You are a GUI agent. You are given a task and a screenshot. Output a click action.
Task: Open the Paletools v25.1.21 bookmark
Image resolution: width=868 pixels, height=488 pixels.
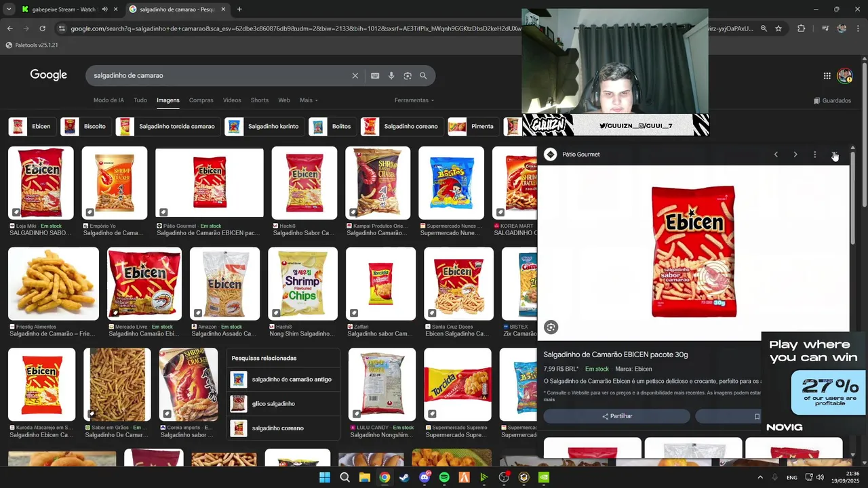pyautogui.click(x=32, y=45)
